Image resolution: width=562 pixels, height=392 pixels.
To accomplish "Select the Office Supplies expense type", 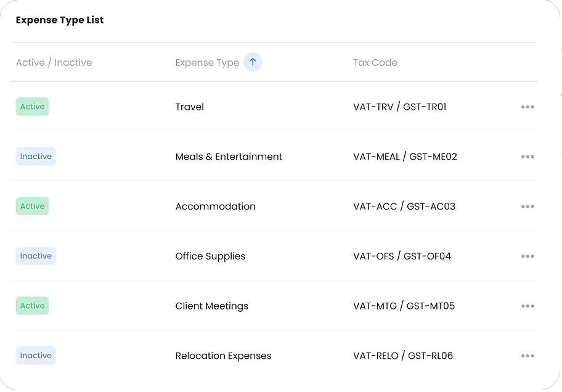I will click(x=210, y=256).
